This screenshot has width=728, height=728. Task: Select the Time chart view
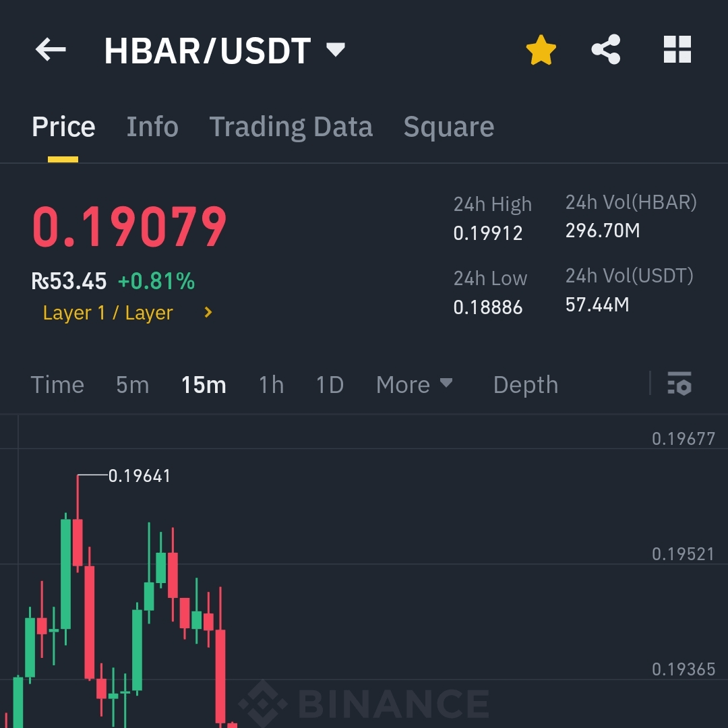tap(57, 385)
